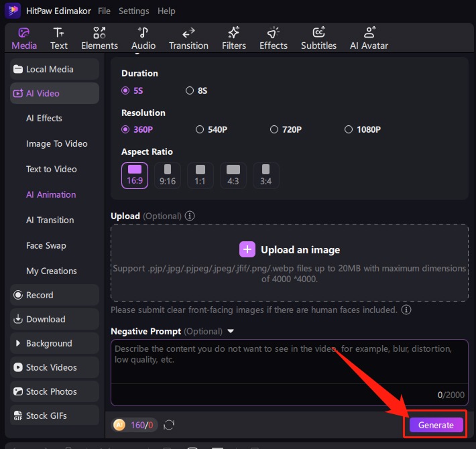Expand the Background category

click(x=18, y=343)
